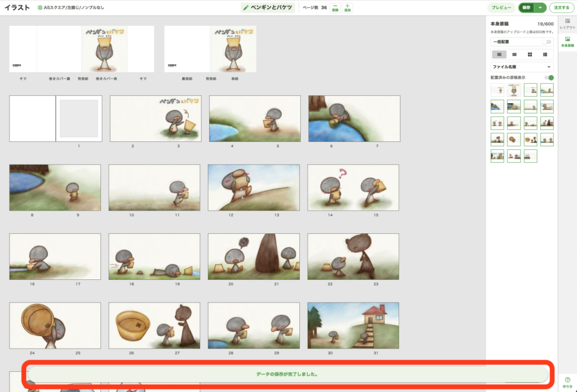Click the remove page (削除) minus icon
Screen dimensions: 577x392
pos(335,6)
